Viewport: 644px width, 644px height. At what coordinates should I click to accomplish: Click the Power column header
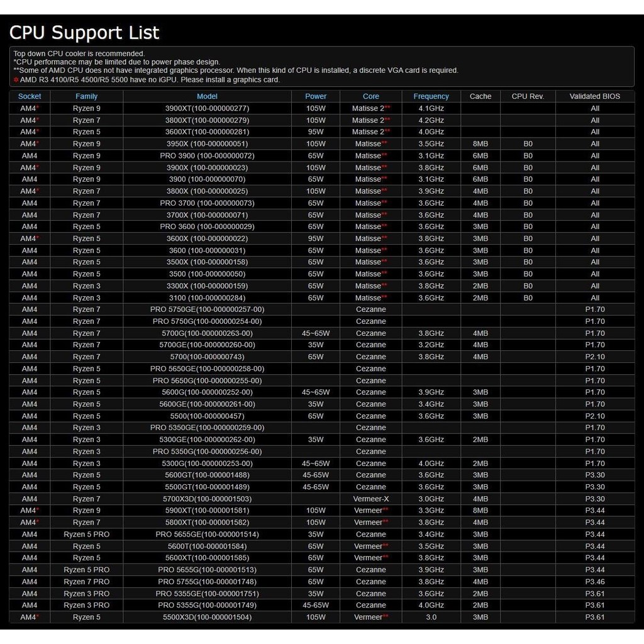[316, 96]
